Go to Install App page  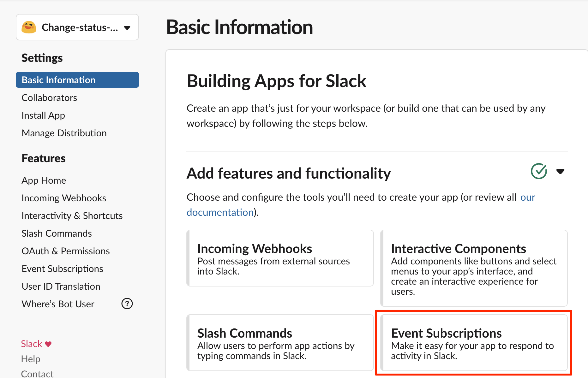[x=43, y=115]
